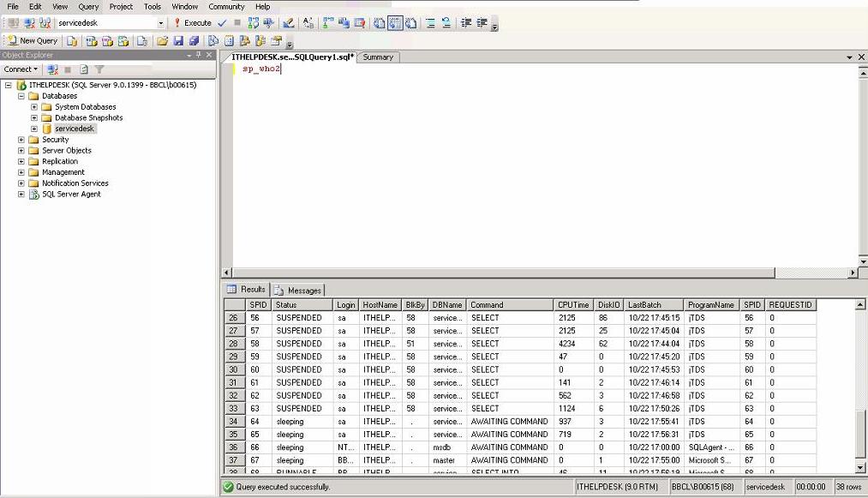
Task: Open the Query menu
Action: click(x=88, y=6)
